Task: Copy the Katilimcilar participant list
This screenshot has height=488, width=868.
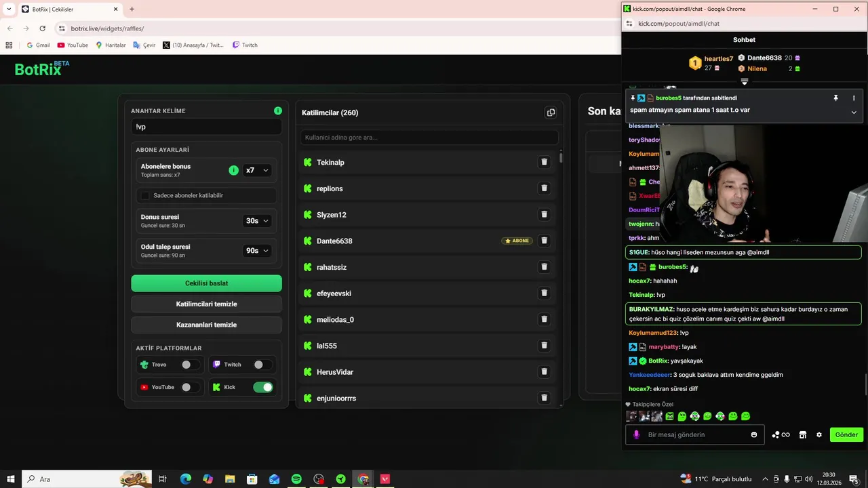Action: tap(551, 113)
